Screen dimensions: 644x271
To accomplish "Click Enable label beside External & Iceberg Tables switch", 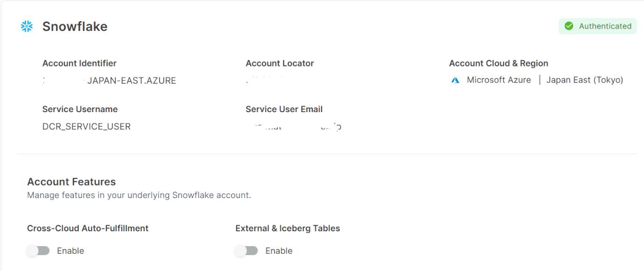I will tap(279, 251).
